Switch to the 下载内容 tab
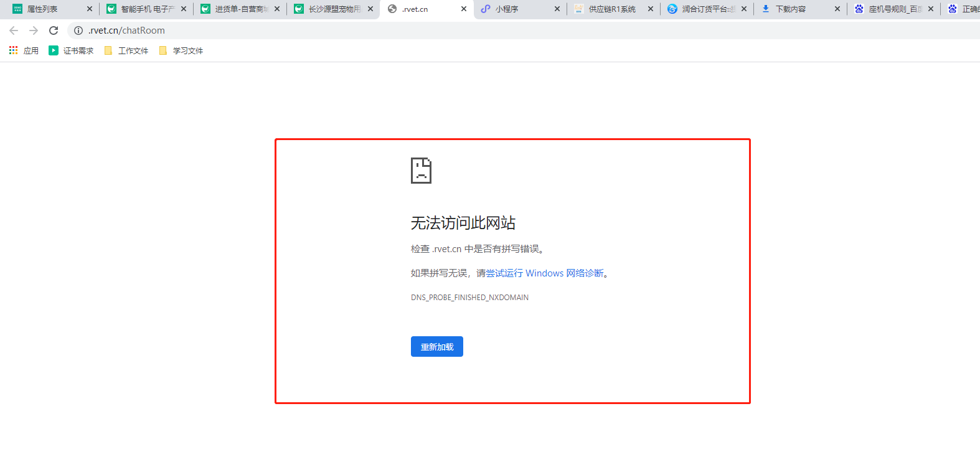The height and width of the screenshot is (462, 980). point(790,9)
